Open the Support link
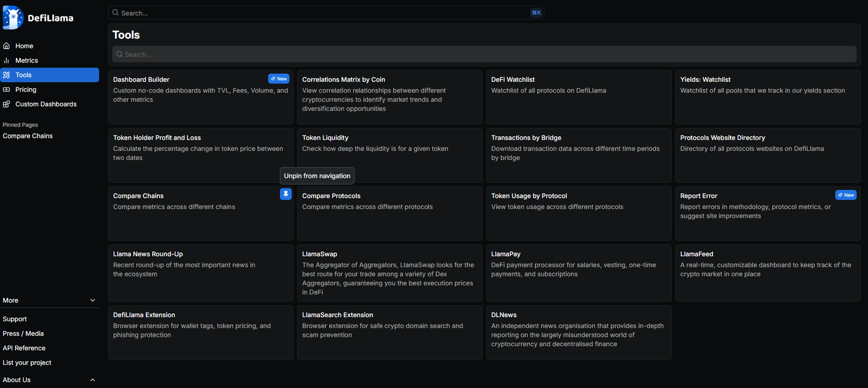Image resolution: width=868 pixels, height=388 pixels. [15, 319]
